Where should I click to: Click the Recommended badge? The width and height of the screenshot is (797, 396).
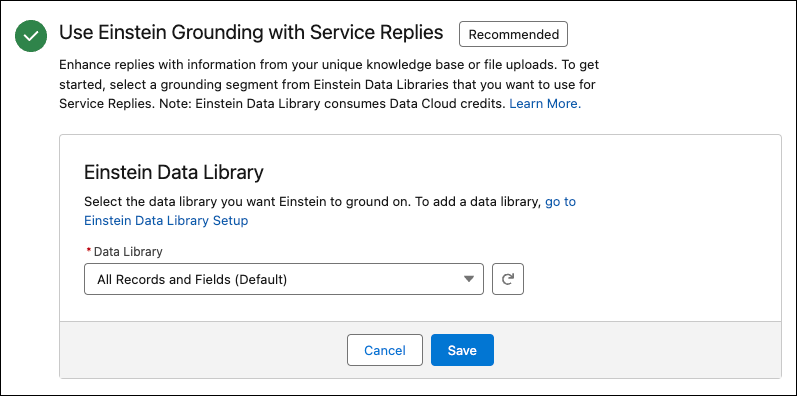(513, 34)
